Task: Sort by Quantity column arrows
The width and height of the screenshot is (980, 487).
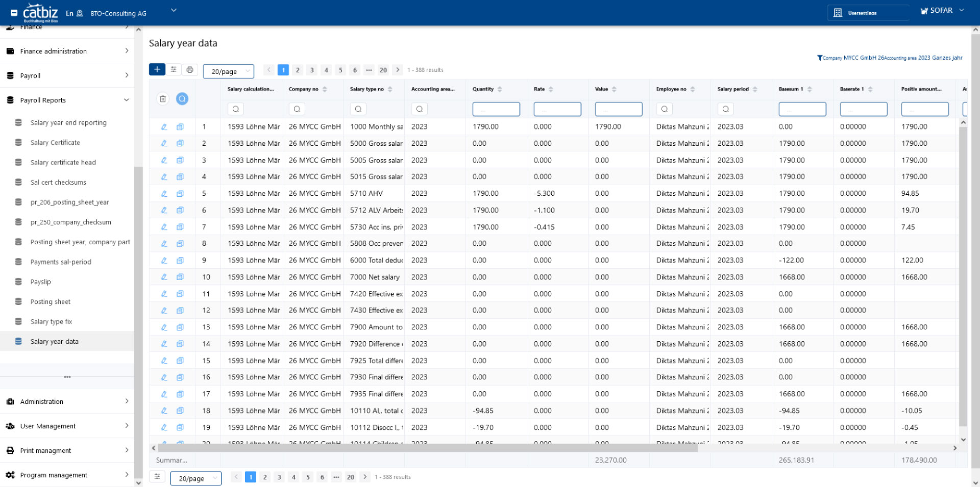Action: pos(500,89)
